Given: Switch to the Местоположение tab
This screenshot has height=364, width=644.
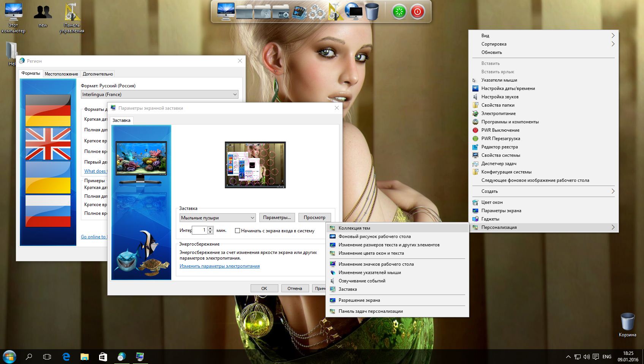Looking at the screenshot, I should coord(61,74).
